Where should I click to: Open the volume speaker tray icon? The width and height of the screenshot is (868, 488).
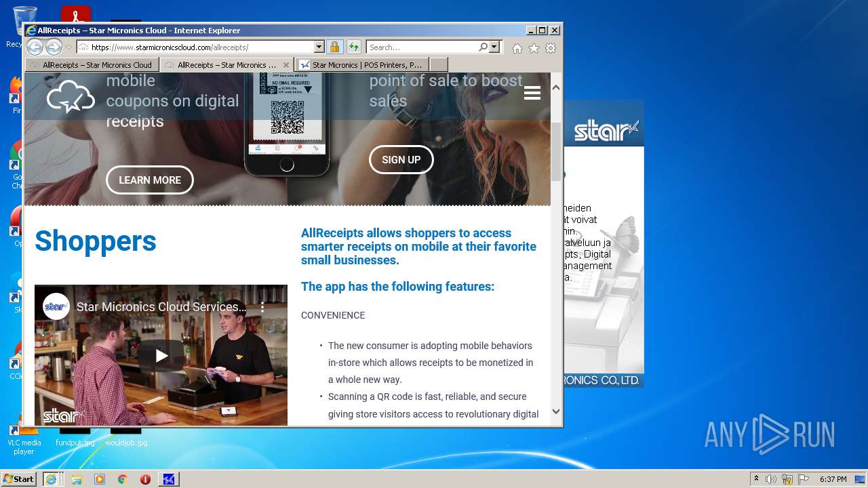click(771, 479)
